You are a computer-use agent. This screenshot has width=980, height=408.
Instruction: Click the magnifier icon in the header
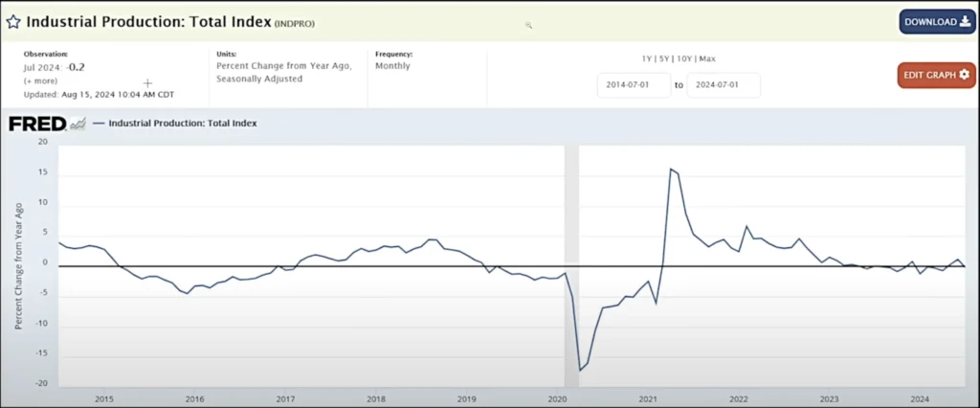pos(528,26)
